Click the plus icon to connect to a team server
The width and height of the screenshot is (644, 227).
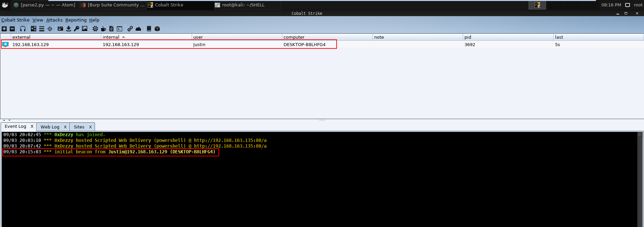point(4,29)
